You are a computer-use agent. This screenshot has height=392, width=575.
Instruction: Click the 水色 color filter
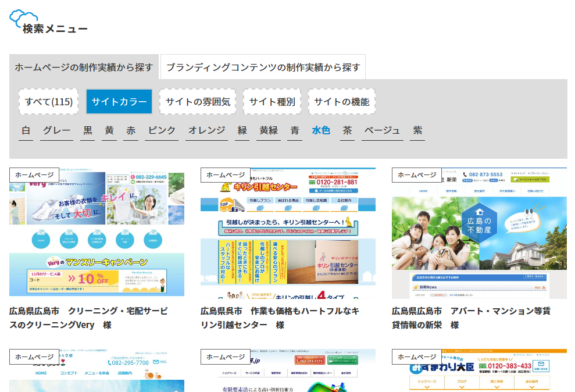coord(320,130)
